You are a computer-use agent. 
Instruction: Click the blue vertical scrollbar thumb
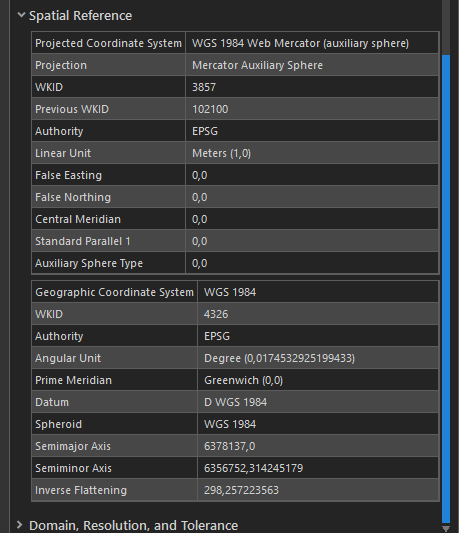coord(446,288)
